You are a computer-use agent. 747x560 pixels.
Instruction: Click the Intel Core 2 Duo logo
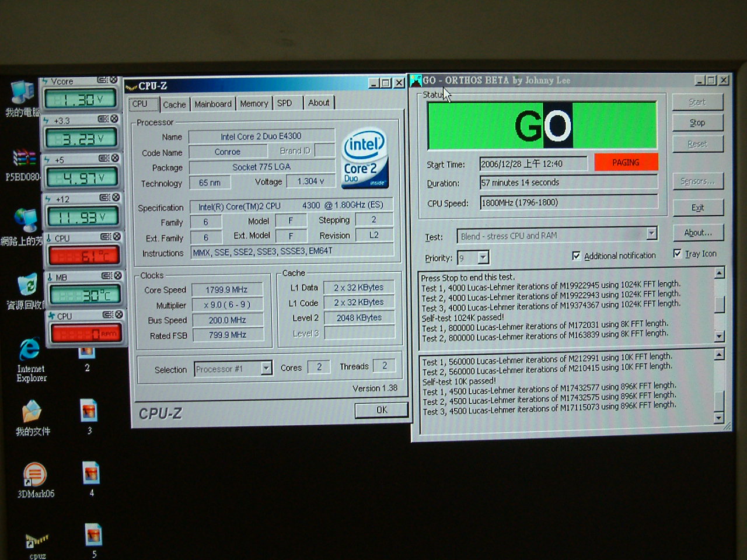(365, 158)
